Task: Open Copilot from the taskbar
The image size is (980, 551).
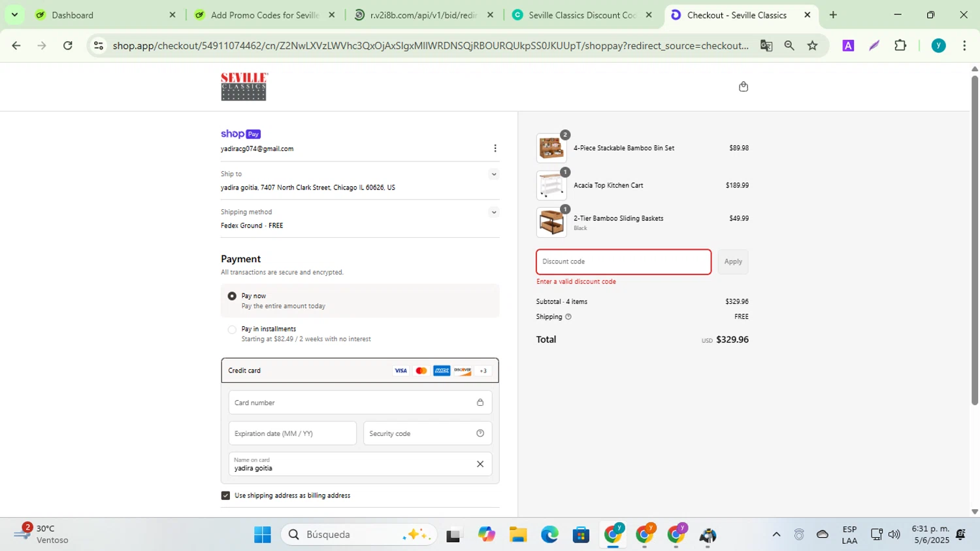Action: (486, 535)
